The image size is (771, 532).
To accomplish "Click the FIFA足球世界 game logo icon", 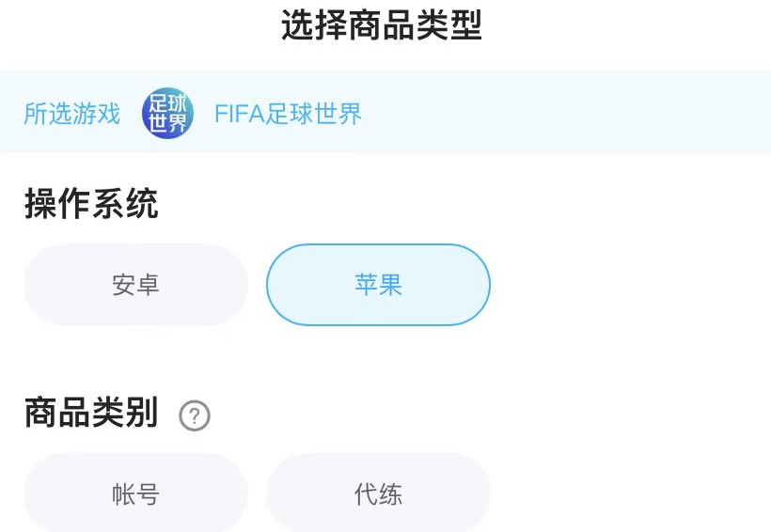I will pos(167,115).
